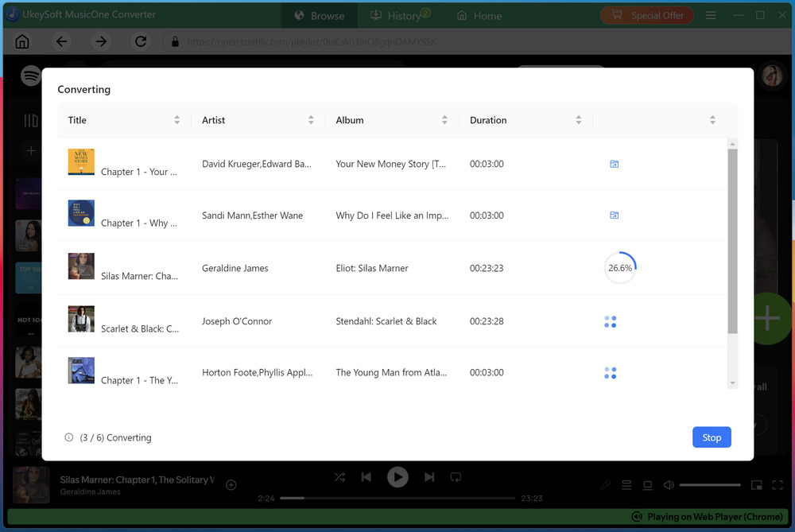This screenshot has height=532, width=795.
Task: Switch to the Home tab
Action: tap(479, 16)
